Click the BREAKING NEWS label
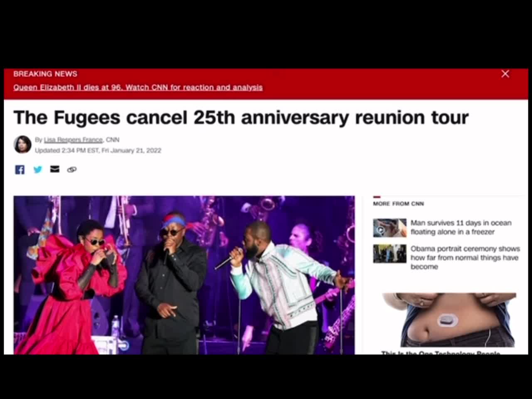The image size is (532, 399). pos(45,74)
